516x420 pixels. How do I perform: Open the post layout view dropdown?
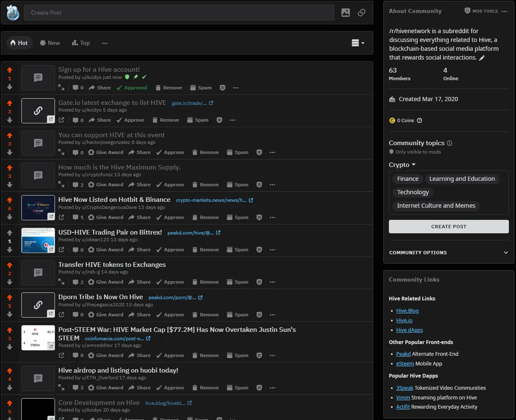point(358,43)
